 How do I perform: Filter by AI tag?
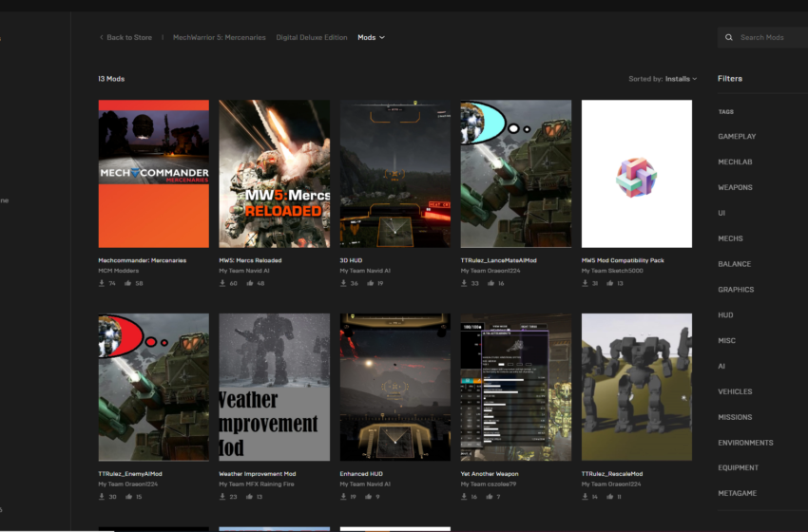(721, 366)
